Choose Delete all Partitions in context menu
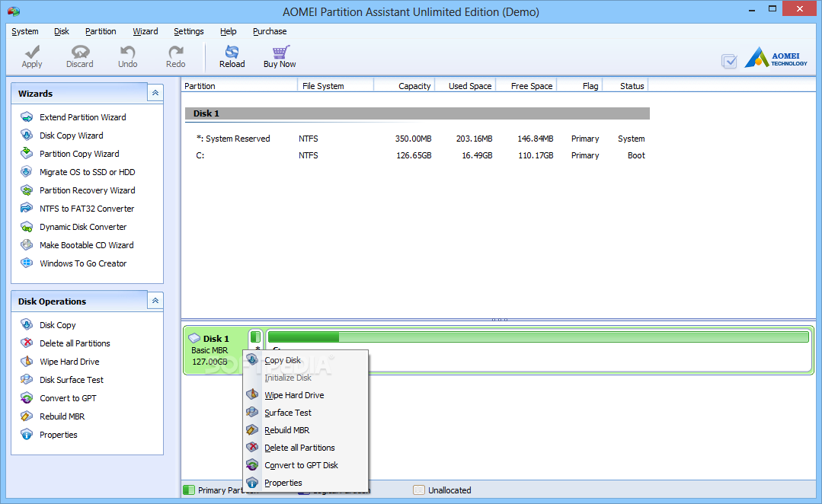This screenshot has height=504, width=822. point(306,448)
